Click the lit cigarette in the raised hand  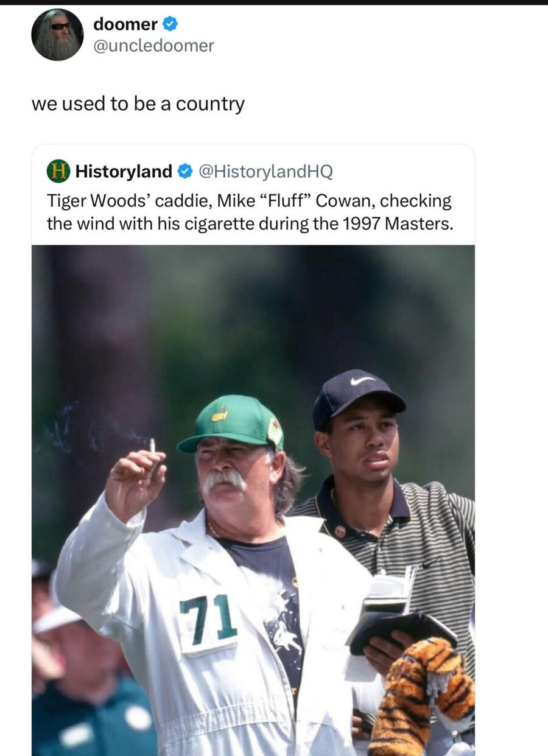click(x=152, y=446)
